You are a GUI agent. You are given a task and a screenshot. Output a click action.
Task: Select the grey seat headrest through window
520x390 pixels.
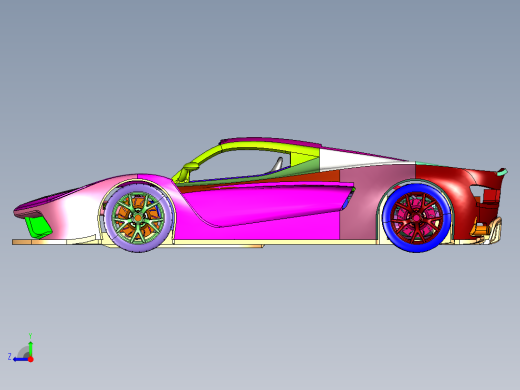tap(278, 164)
